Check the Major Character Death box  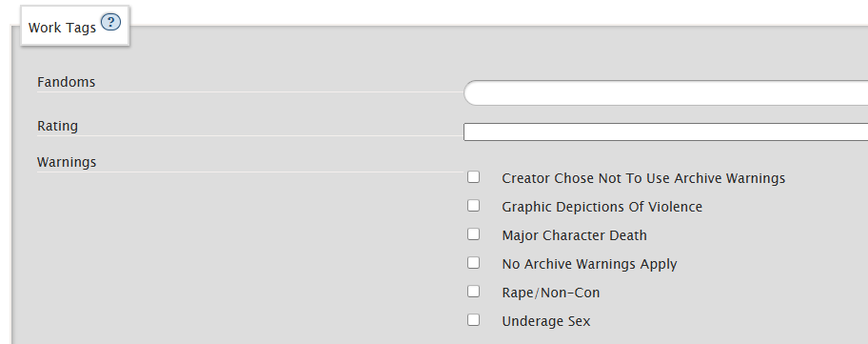[x=473, y=234]
